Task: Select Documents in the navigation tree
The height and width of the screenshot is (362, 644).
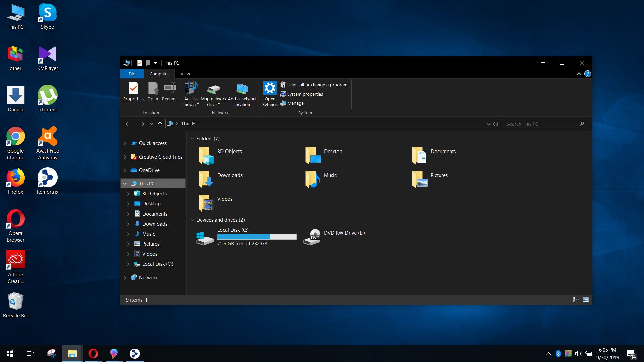Action: (154, 214)
